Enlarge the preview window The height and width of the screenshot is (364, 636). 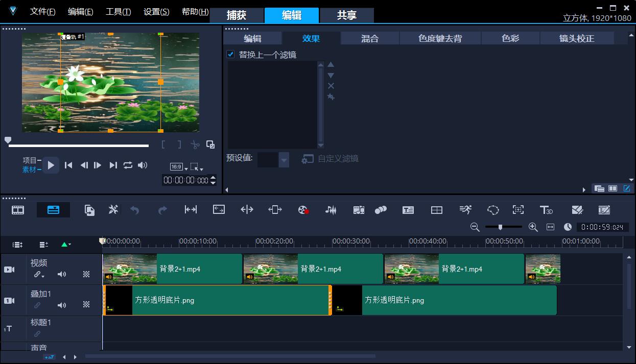click(210, 144)
